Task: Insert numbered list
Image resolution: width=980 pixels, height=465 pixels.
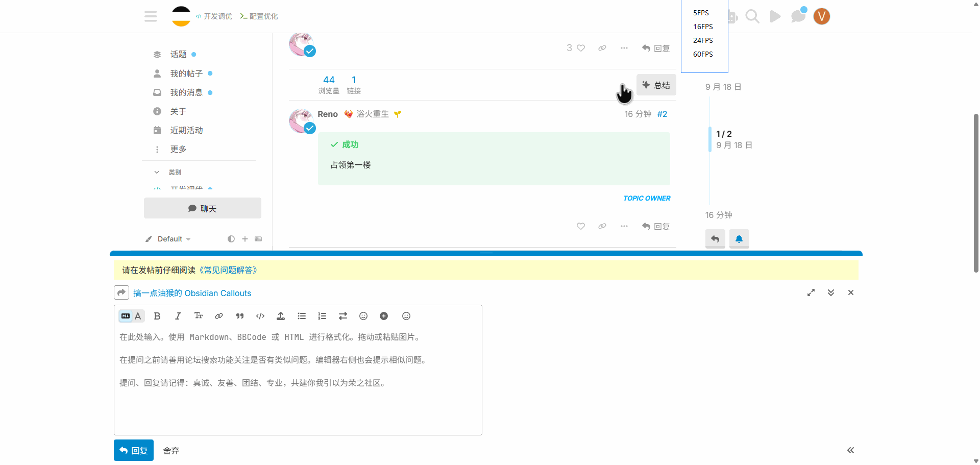Action: (322, 316)
